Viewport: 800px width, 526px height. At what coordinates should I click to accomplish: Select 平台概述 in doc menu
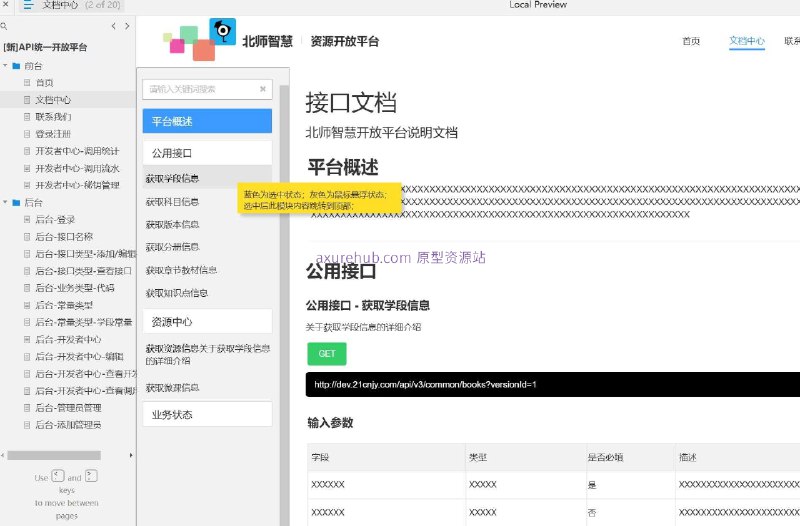[207, 121]
